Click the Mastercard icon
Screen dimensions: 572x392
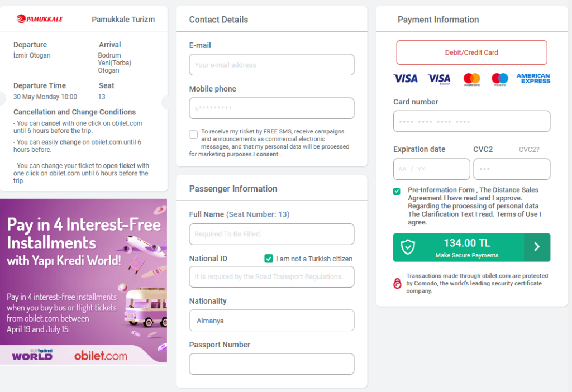pos(471,79)
